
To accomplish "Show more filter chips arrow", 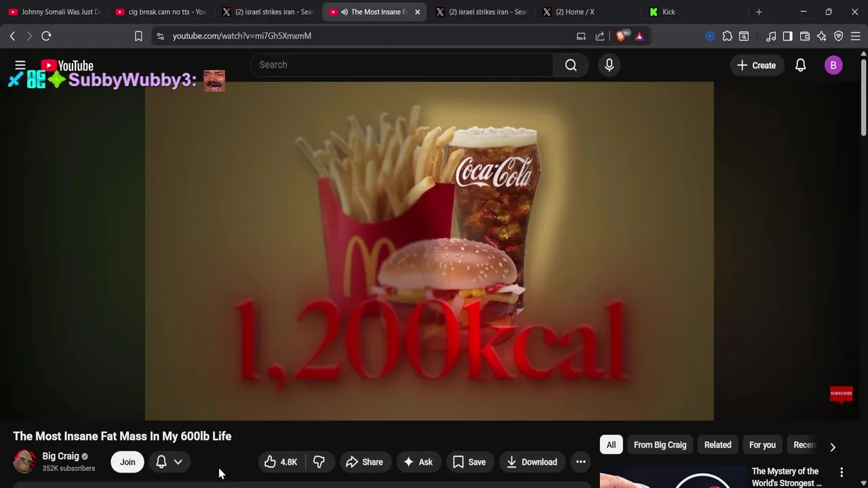I will [x=833, y=447].
